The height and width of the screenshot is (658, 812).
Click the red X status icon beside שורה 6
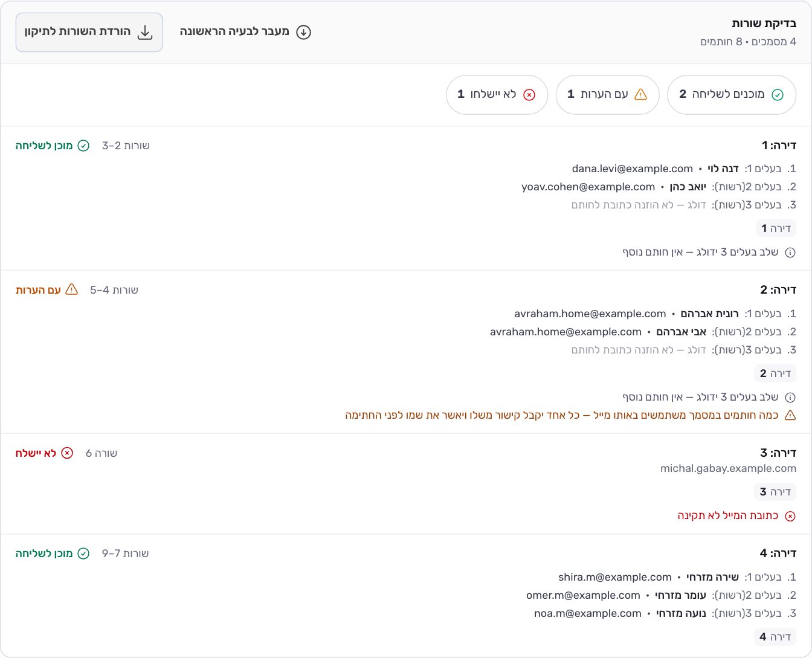67,453
